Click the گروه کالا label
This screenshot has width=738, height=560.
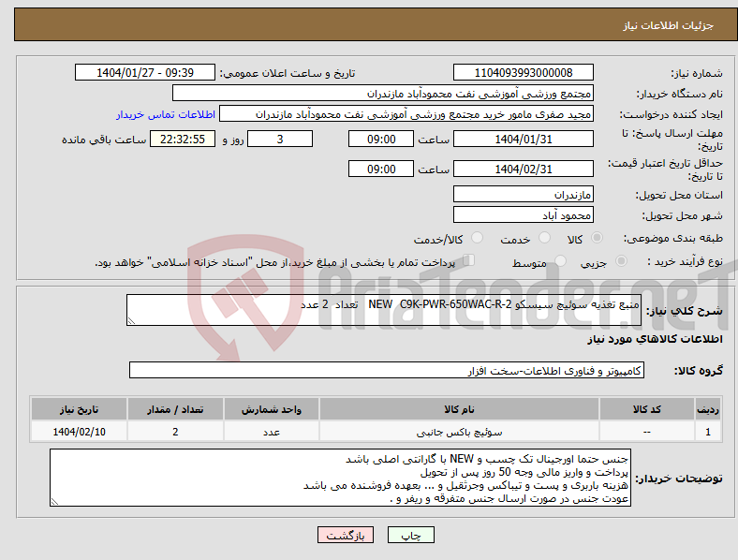coord(699,371)
